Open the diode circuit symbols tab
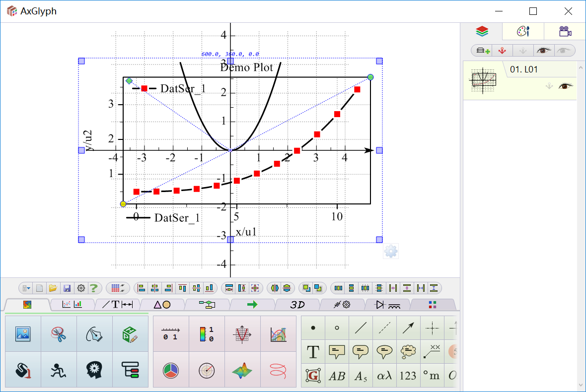This screenshot has height=392, width=586. tap(387, 305)
